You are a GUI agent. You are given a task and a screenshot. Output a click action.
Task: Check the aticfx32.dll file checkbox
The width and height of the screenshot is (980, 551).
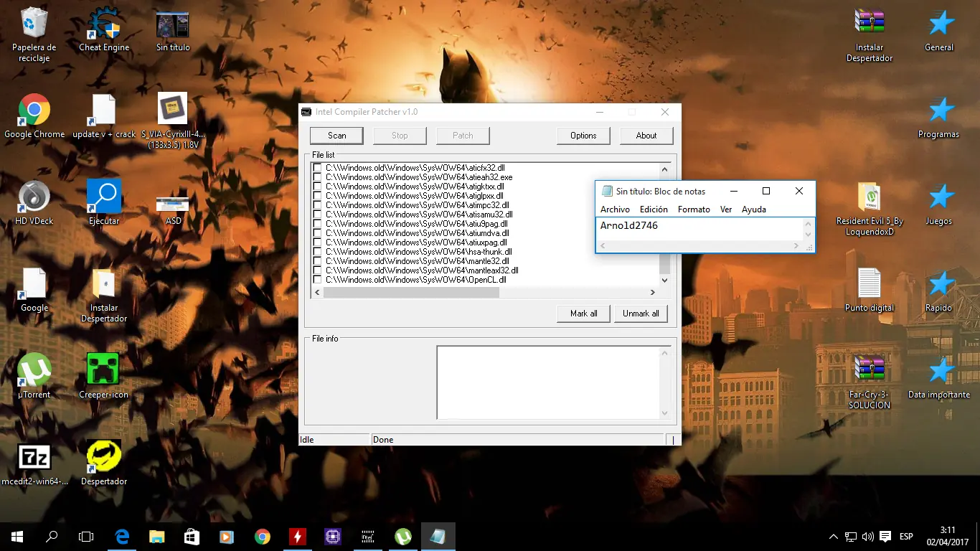point(317,168)
